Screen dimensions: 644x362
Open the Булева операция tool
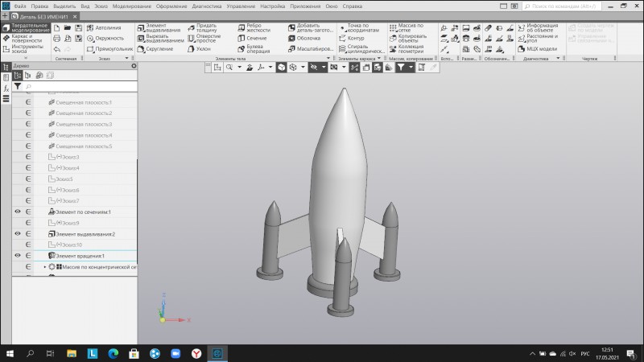tap(254, 49)
